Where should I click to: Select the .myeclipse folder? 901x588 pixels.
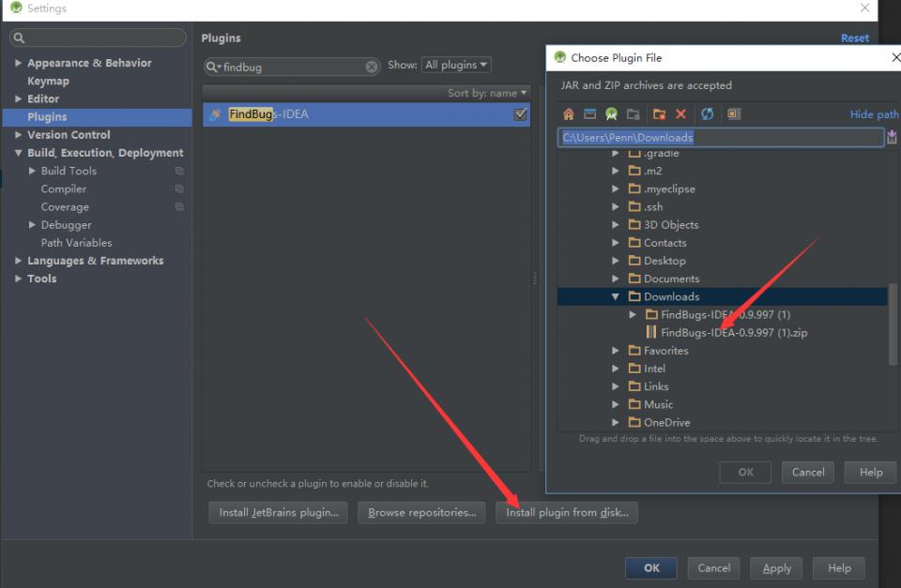pyautogui.click(x=669, y=188)
